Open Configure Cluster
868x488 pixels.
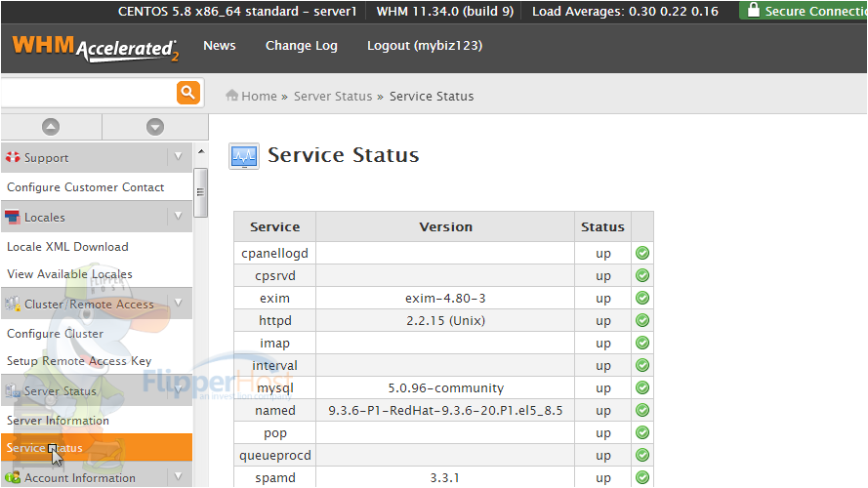tap(55, 334)
